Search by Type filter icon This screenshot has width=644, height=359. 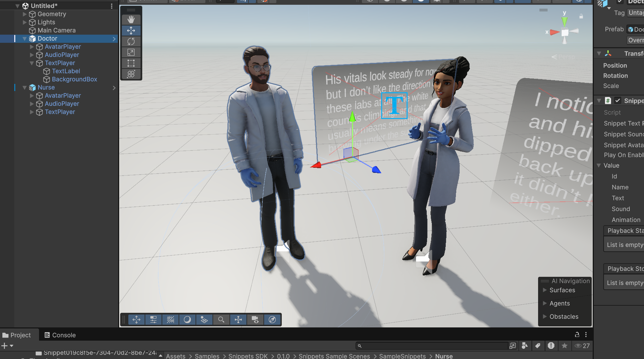pyautogui.click(x=525, y=346)
